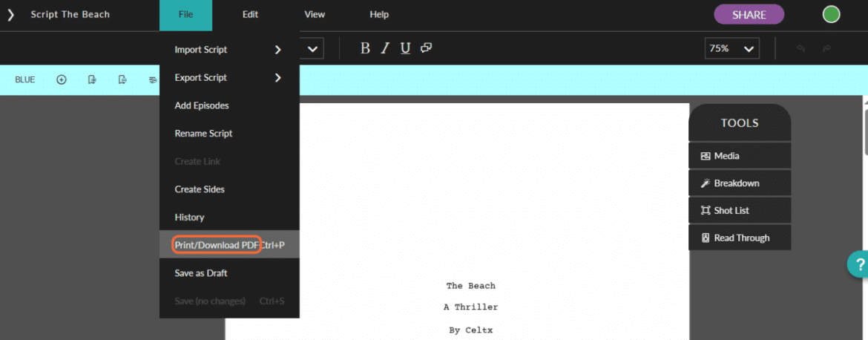Click the teal help question mark button

859,264
